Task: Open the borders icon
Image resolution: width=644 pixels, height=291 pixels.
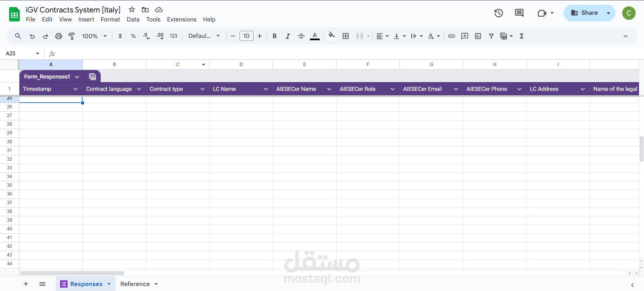Action: point(346,36)
